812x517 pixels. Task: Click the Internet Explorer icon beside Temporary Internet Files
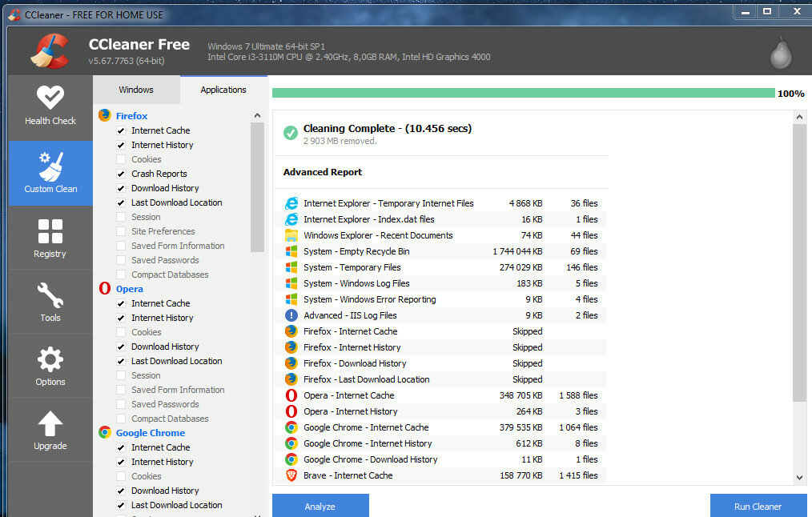pos(291,203)
